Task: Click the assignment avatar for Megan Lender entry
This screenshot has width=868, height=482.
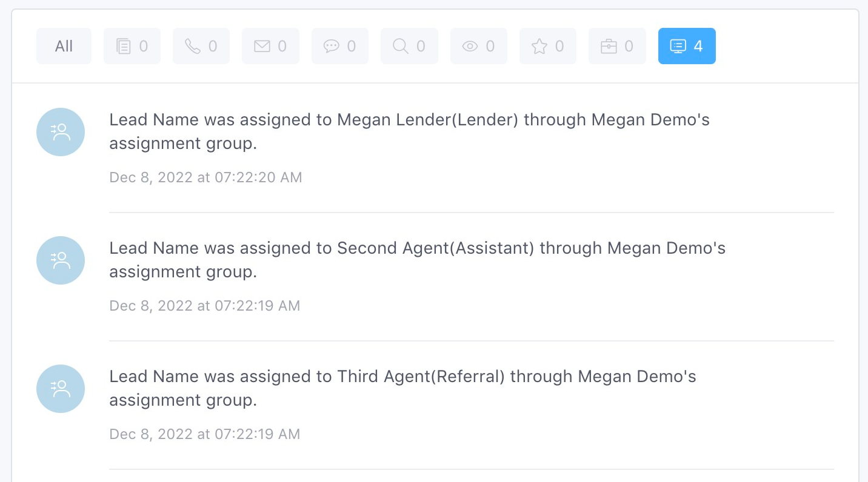Action: coord(61,132)
